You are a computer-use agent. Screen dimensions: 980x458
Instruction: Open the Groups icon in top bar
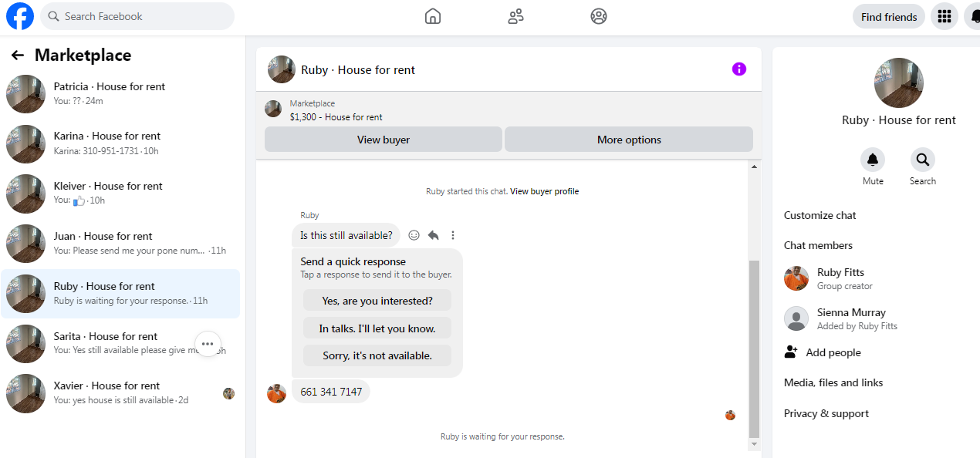pos(599,16)
